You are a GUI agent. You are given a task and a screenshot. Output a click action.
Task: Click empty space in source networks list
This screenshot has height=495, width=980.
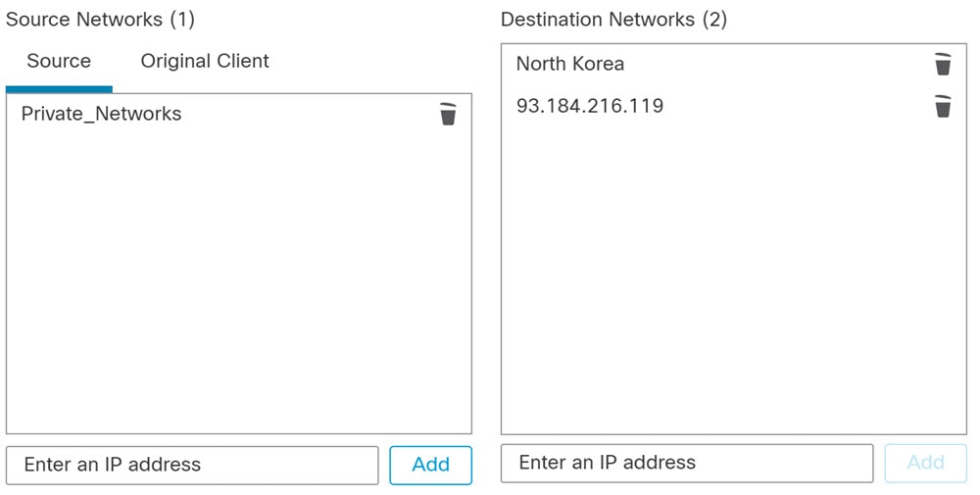point(239,281)
